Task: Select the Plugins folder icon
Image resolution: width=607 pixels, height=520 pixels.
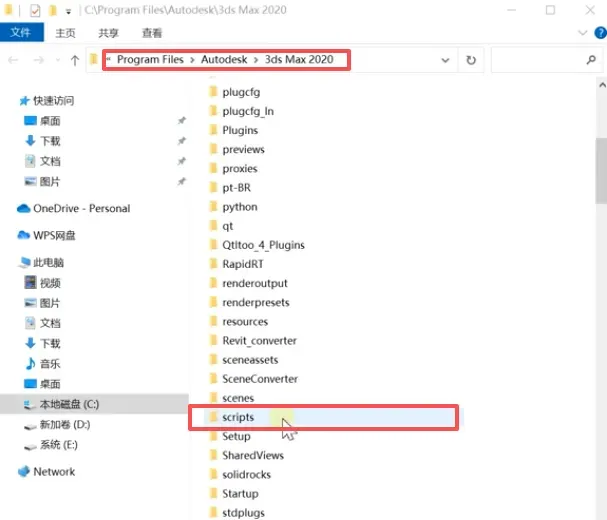Action: [x=214, y=130]
